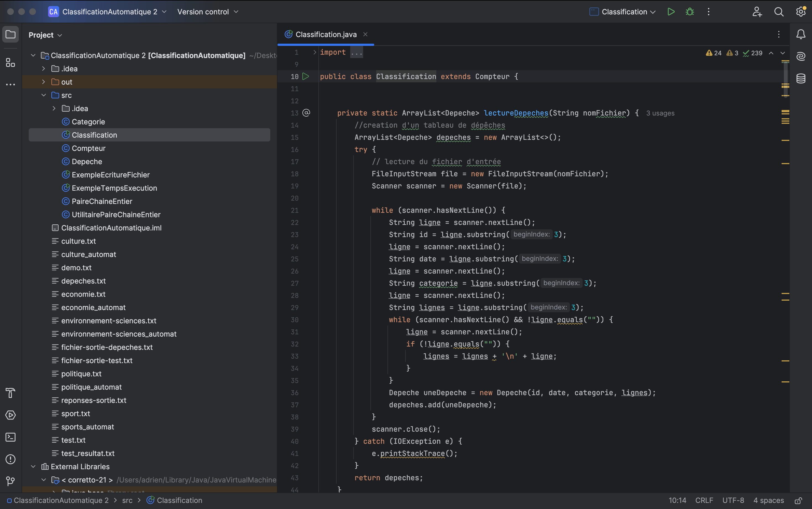Toggle read-only lock icon in status bar
The image size is (812, 509).
pyautogui.click(x=798, y=501)
